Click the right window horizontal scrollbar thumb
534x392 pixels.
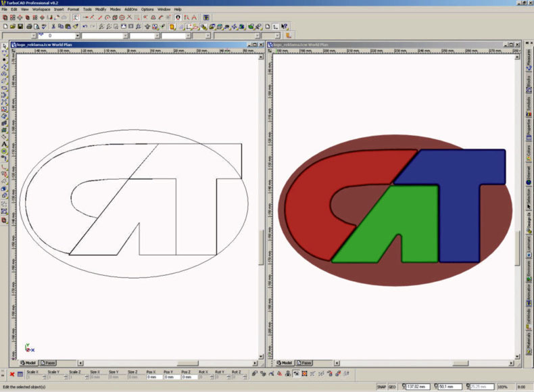[461, 364]
